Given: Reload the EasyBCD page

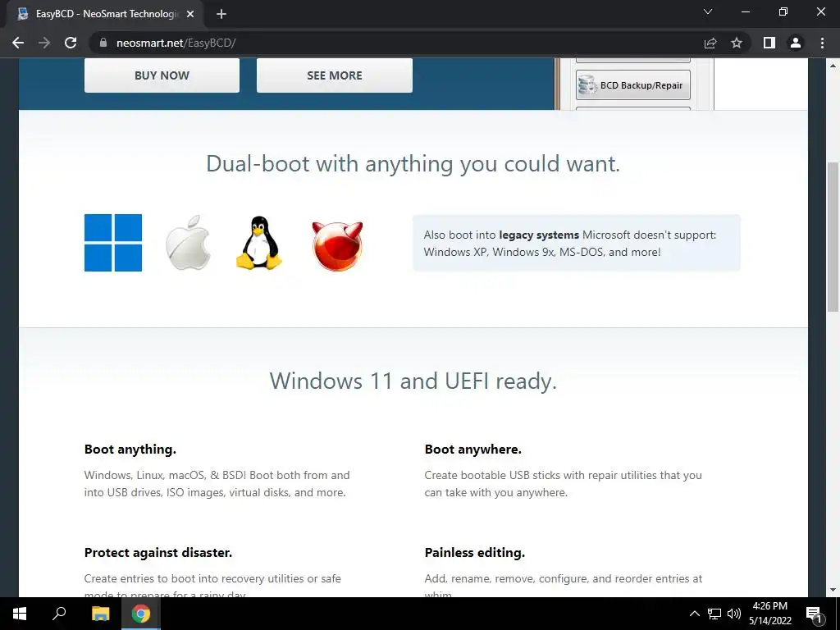Looking at the screenshot, I should point(71,43).
